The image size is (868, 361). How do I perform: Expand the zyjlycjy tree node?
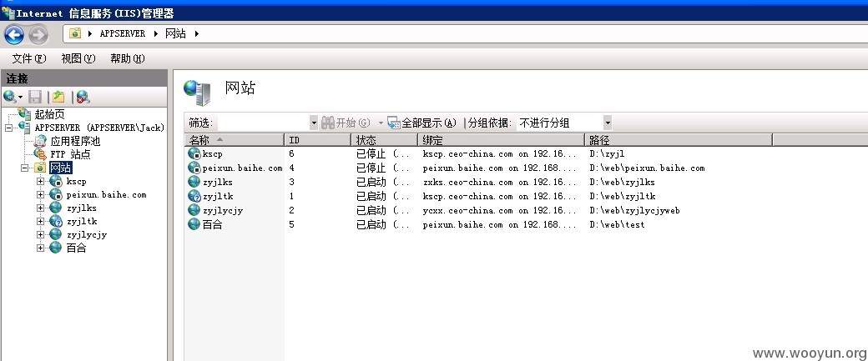[40, 234]
